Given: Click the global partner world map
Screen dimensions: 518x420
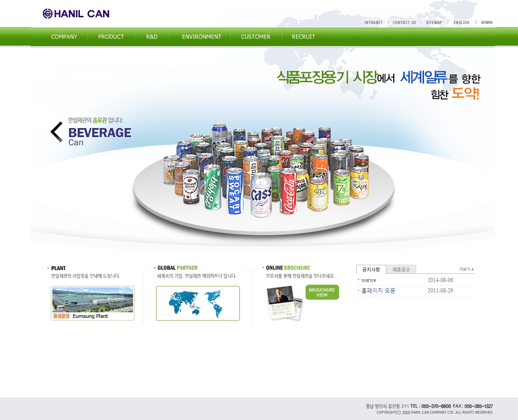Looking at the screenshot, I should coord(198,303).
